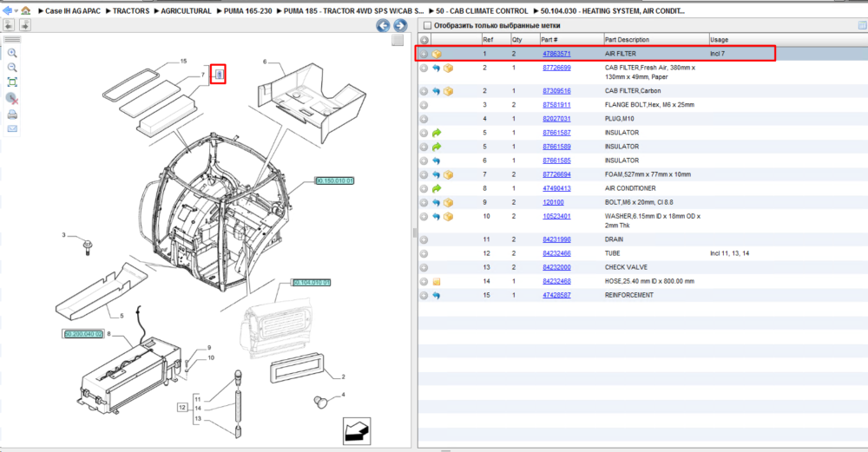Clear selected callouts with the X icon
The height and width of the screenshot is (452, 868).
coord(12,99)
